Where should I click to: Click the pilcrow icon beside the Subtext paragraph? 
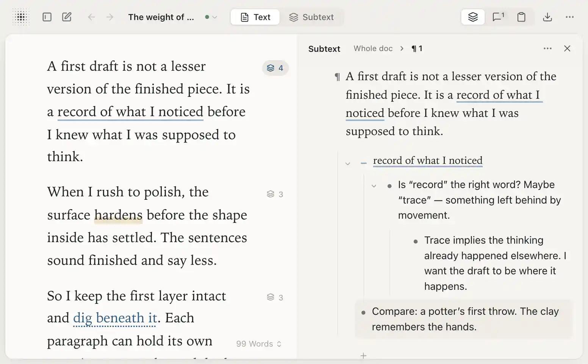click(337, 77)
